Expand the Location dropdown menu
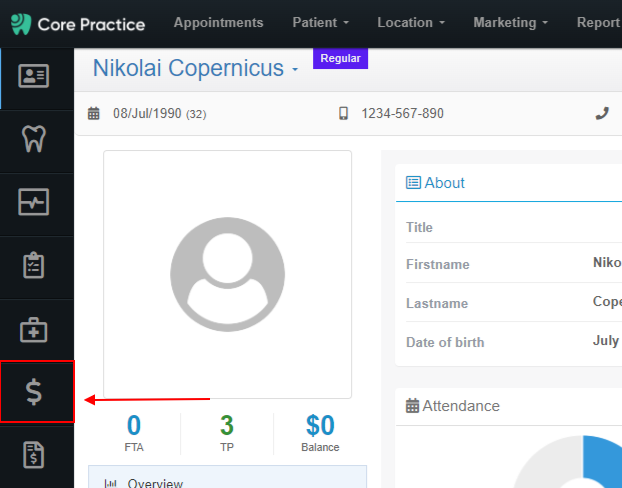Image resolution: width=622 pixels, height=488 pixels. coord(411,23)
